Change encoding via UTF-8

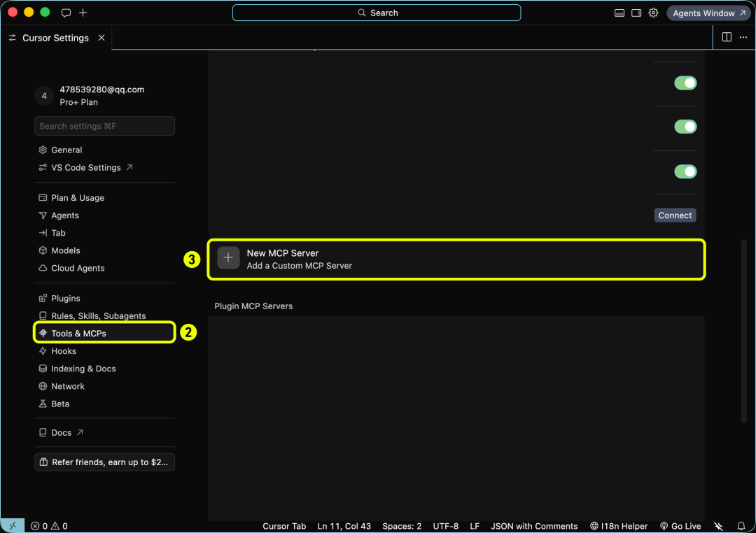click(445, 526)
